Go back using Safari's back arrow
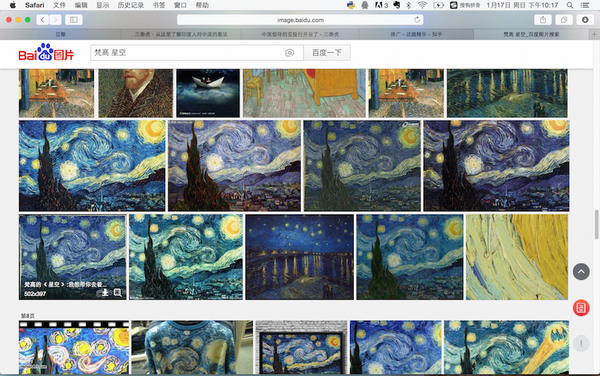The height and width of the screenshot is (376, 600). 42,20
